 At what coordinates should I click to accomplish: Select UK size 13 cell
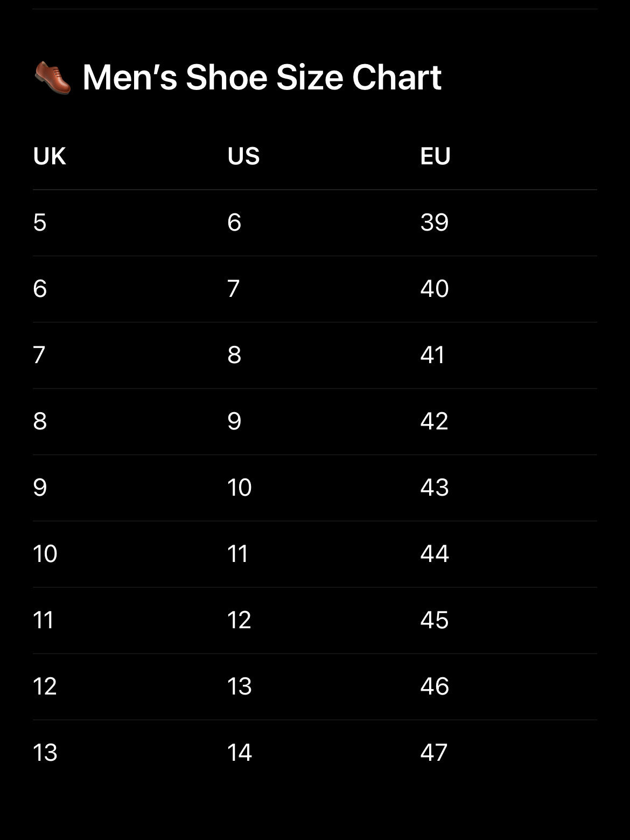[45, 753]
